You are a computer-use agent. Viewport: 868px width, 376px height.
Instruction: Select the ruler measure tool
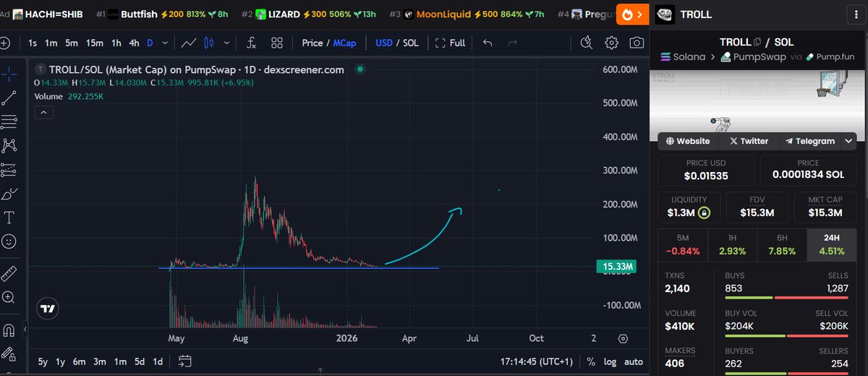pyautogui.click(x=9, y=273)
